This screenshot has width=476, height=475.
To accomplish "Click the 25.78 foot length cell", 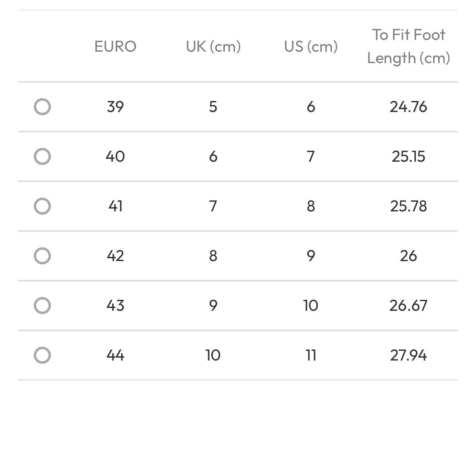I will (x=408, y=206).
